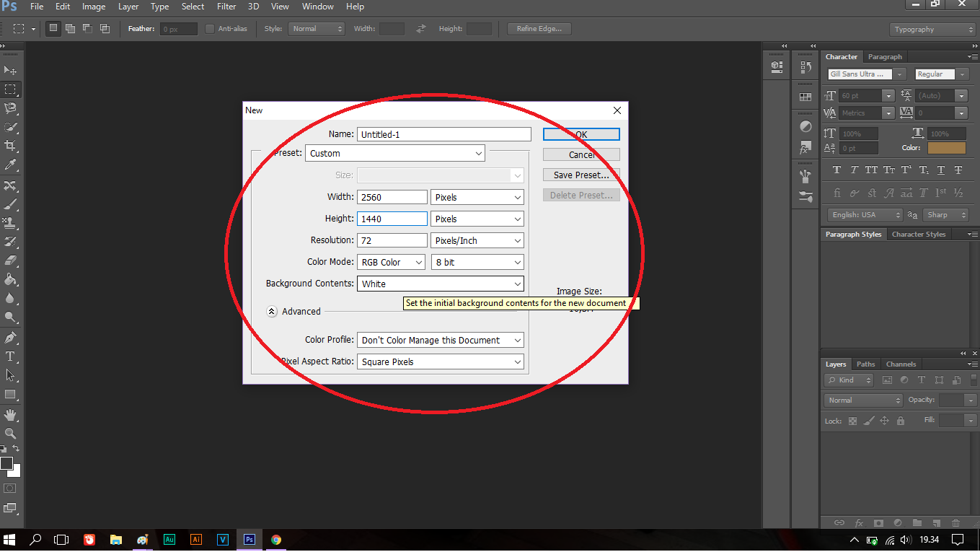980x552 pixels.
Task: Select the Rectangle shape tool
Action: tap(10, 395)
